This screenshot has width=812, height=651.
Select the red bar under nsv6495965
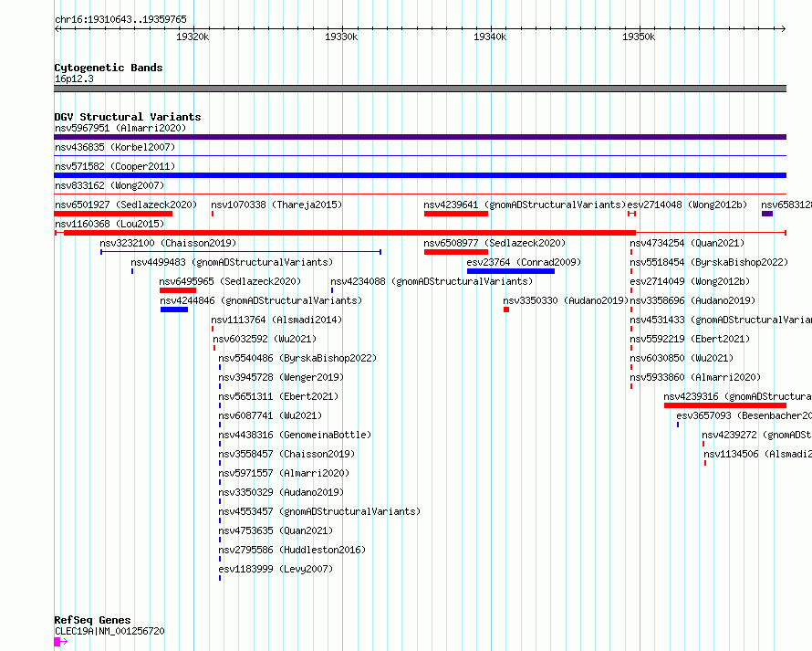[x=178, y=290]
